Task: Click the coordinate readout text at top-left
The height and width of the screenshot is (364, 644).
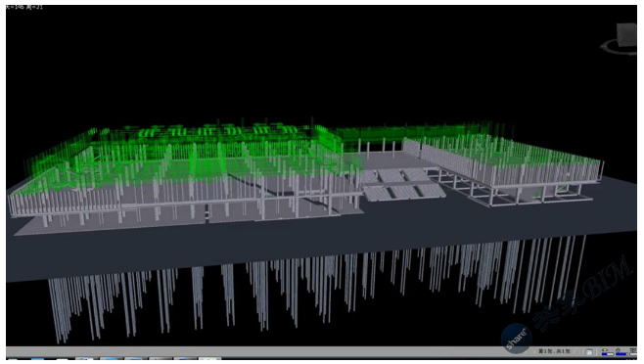Action: click(23, 7)
